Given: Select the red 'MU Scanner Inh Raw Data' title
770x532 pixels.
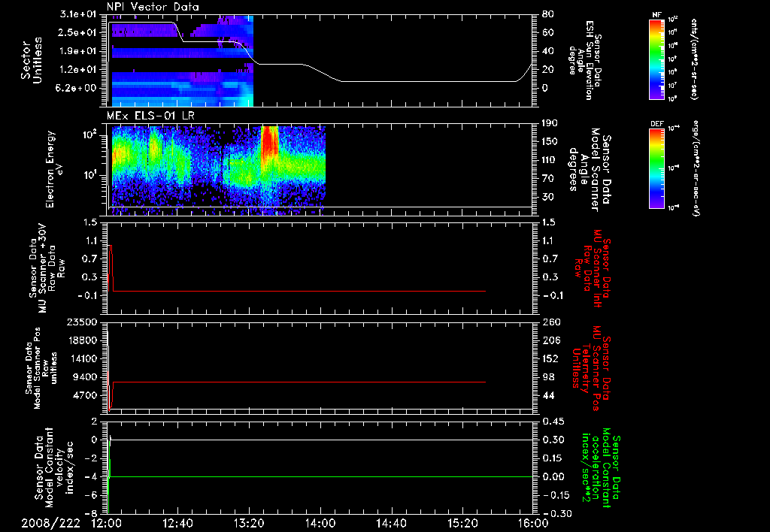Looking at the screenshot, I should 594,268.
